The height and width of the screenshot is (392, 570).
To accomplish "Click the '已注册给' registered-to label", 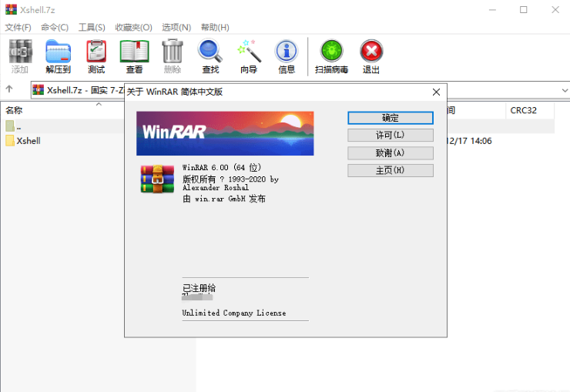I will click(x=199, y=288).
